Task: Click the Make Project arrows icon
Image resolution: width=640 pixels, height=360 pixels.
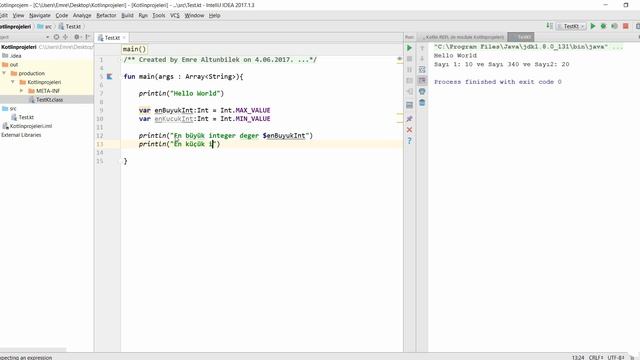Action: tap(549, 26)
